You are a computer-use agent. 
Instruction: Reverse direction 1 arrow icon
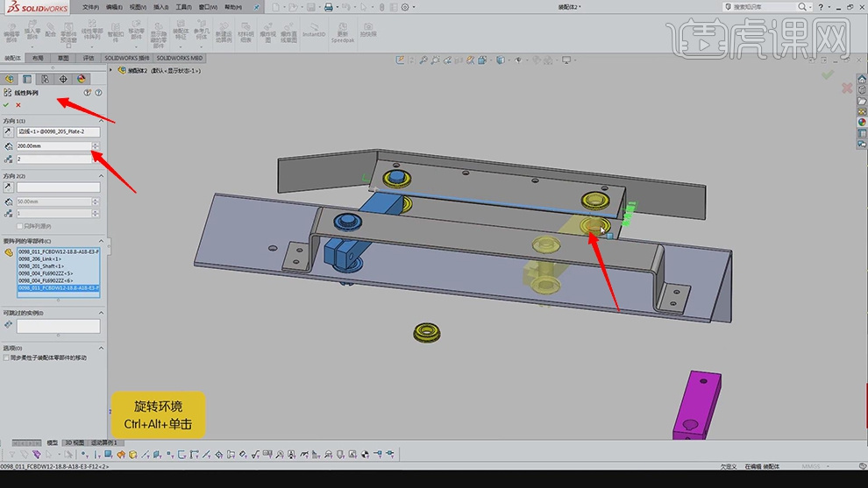tap(8, 131)
